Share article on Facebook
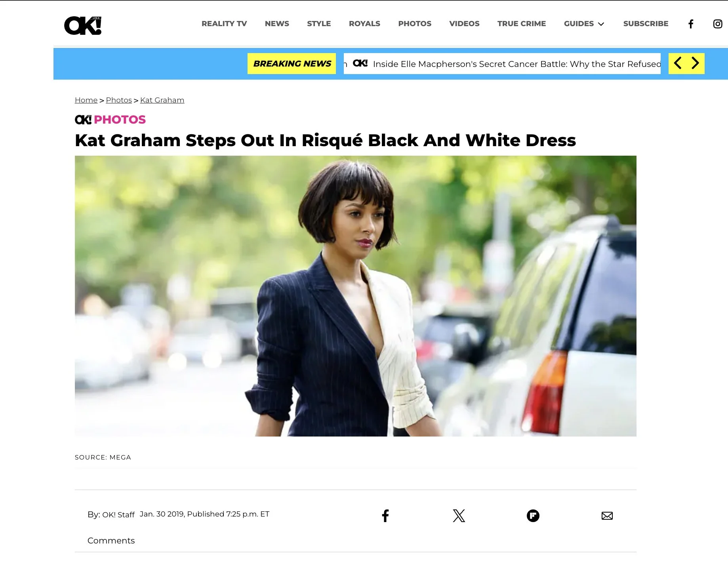 pos(385,516)
